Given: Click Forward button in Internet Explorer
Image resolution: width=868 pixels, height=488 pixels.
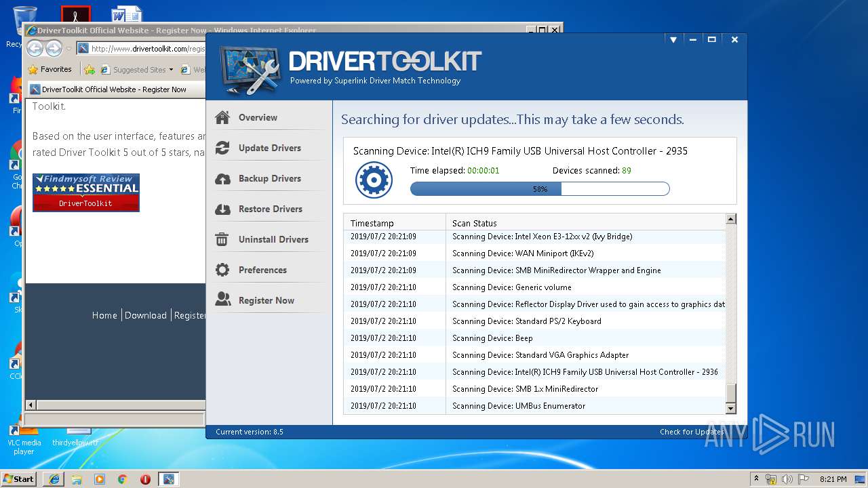Looking at the screenshot, I should (x=54, y=48).
